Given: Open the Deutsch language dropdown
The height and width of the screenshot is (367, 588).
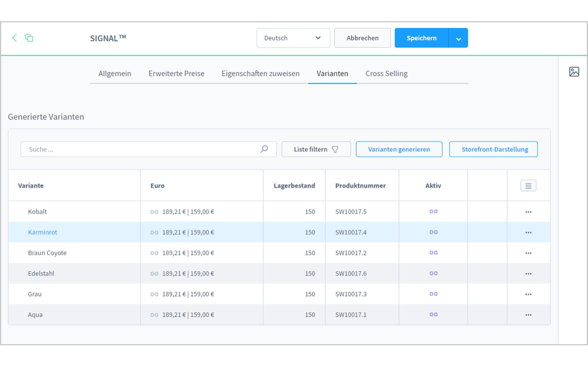Looking at the screenshot, I should coord(293,38).
